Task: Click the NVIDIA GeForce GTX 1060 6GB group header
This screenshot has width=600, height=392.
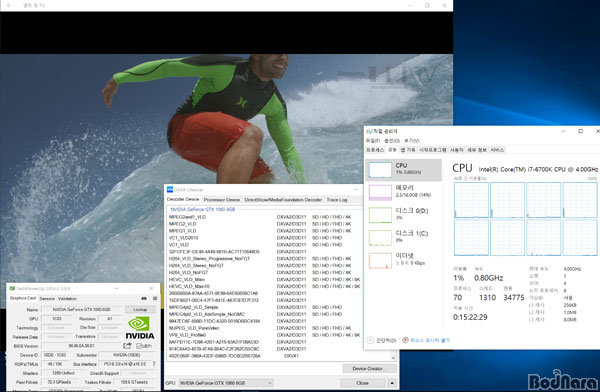Action: (202, 209)
